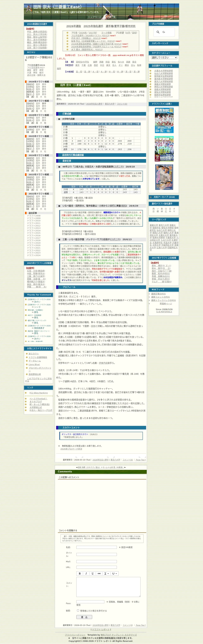Open the プロ注目選手2026 menu link
203x644 pixels.
36,65
